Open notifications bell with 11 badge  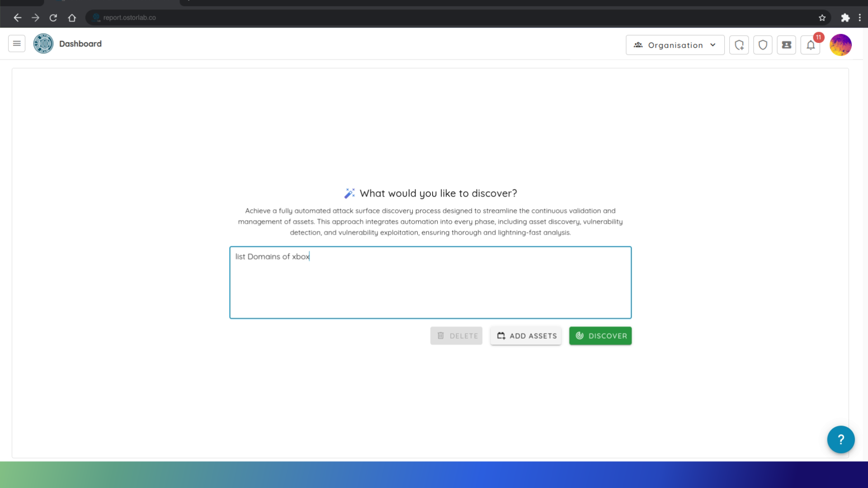[811, 45]
